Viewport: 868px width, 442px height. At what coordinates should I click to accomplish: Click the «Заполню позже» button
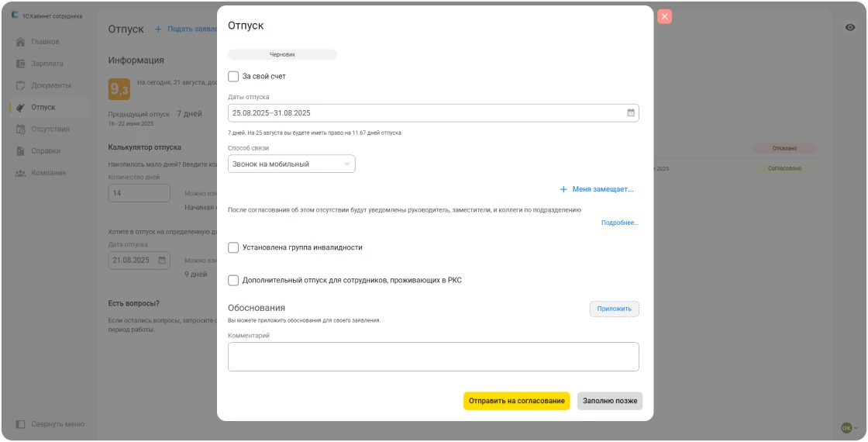[x=610, y=401]
